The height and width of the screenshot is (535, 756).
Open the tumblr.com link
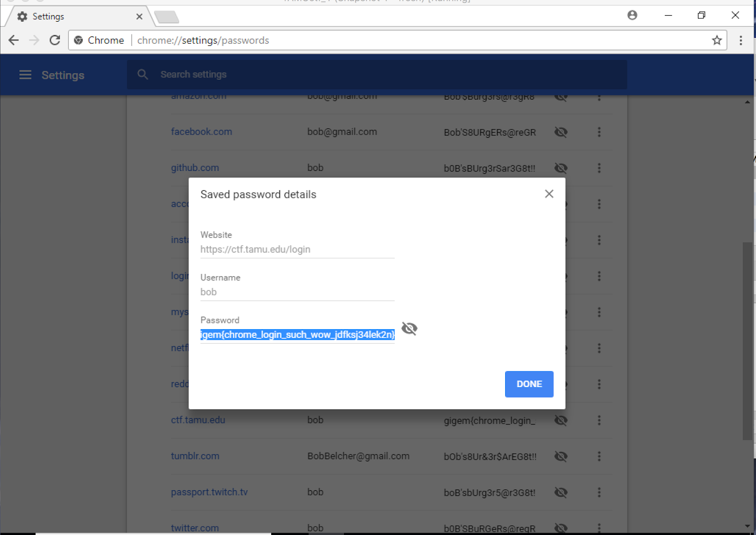pos(195,456)
